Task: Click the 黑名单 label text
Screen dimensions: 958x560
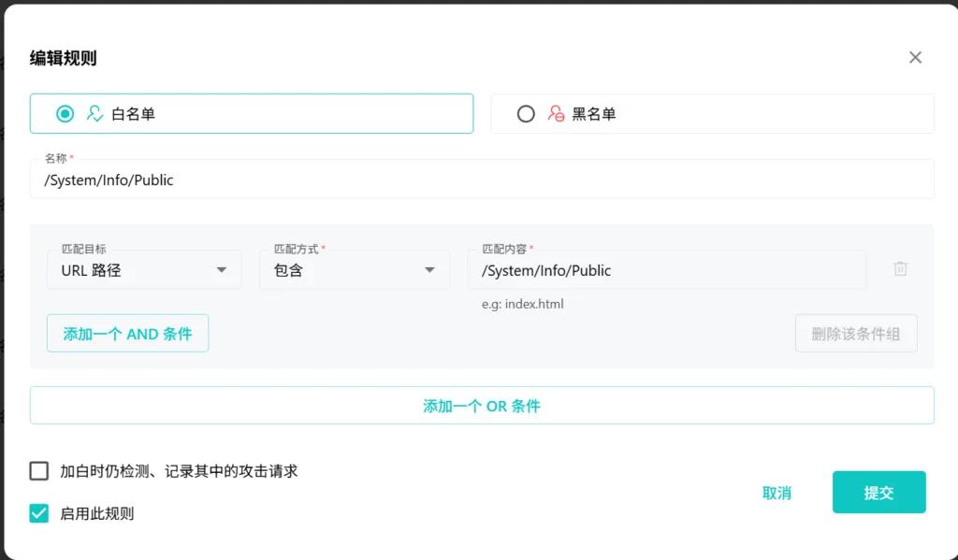Action: tap(594, 114)
